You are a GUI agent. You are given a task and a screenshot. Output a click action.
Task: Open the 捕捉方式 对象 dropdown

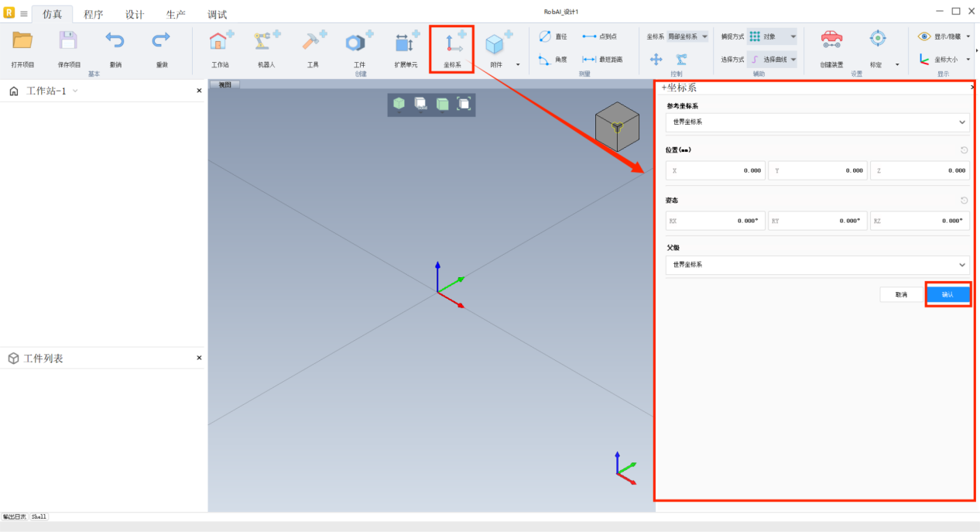click(x=772, y=36)
